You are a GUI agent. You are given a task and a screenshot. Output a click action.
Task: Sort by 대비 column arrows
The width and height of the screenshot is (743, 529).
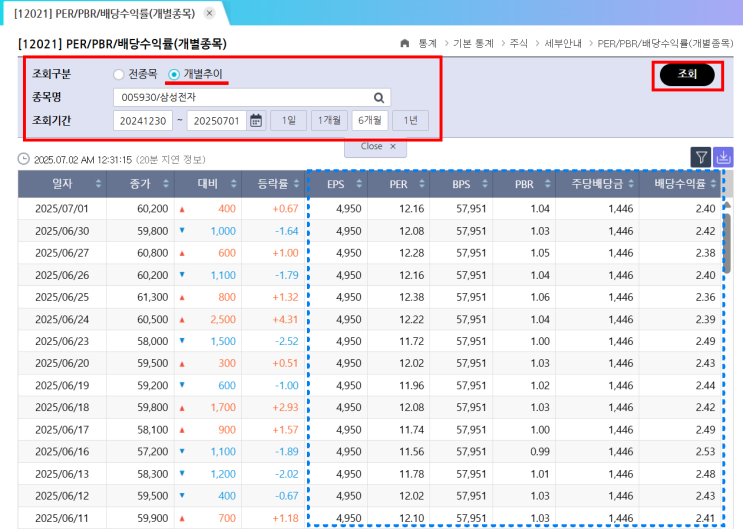(234, 184)
